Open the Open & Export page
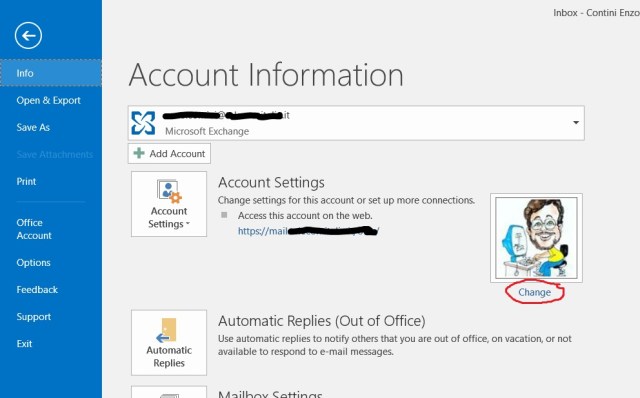This screenshot has height=398, width=640. (48, 100)
